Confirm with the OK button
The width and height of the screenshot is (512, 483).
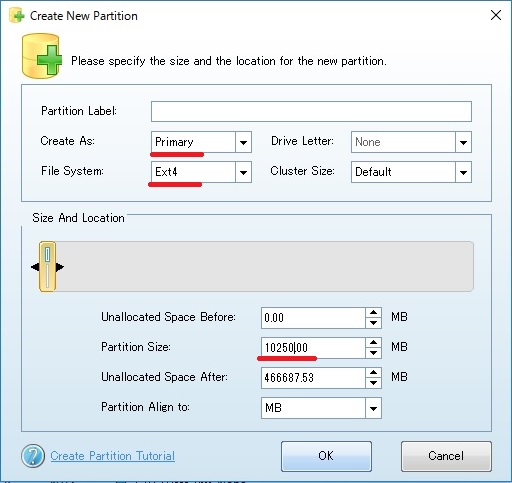(x=326, y=456)
